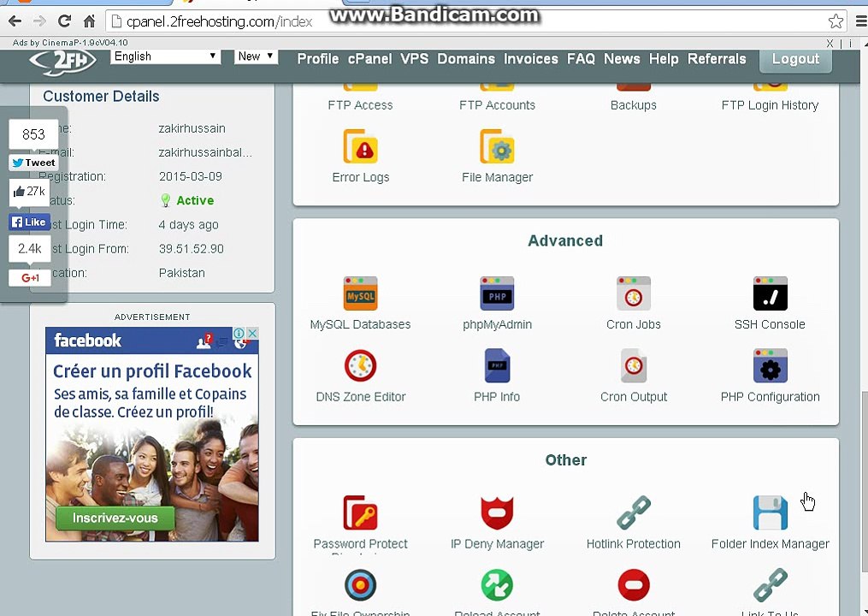Close the CinemaP ads bar with X
The image size is (868, 616).
coord(830,44)
